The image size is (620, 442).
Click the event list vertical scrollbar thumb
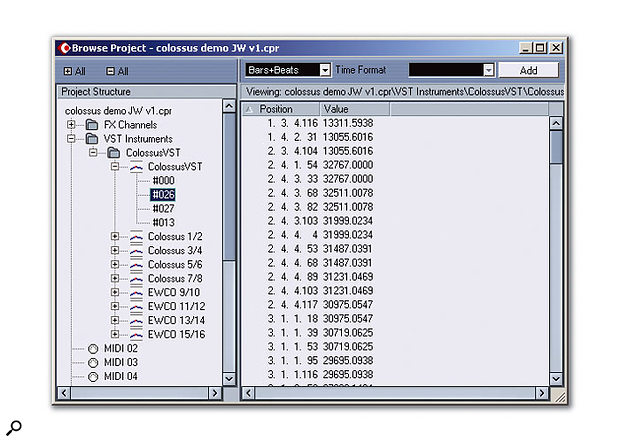click(x=556, y=147)
